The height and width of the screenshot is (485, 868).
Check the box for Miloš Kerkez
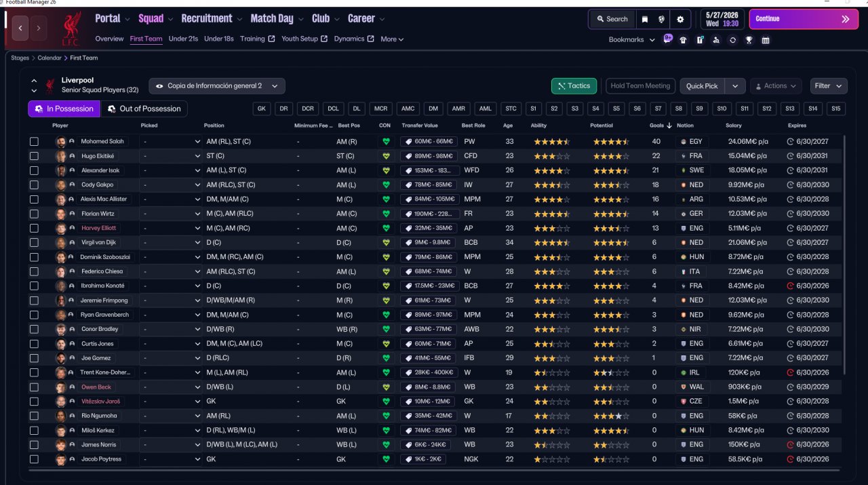click(34, 430)
